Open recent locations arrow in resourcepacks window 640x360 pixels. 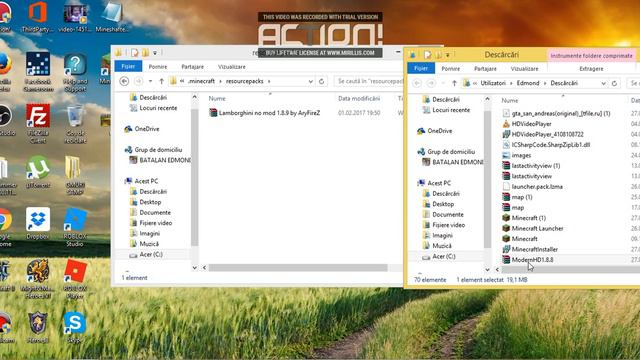point(150,81)
